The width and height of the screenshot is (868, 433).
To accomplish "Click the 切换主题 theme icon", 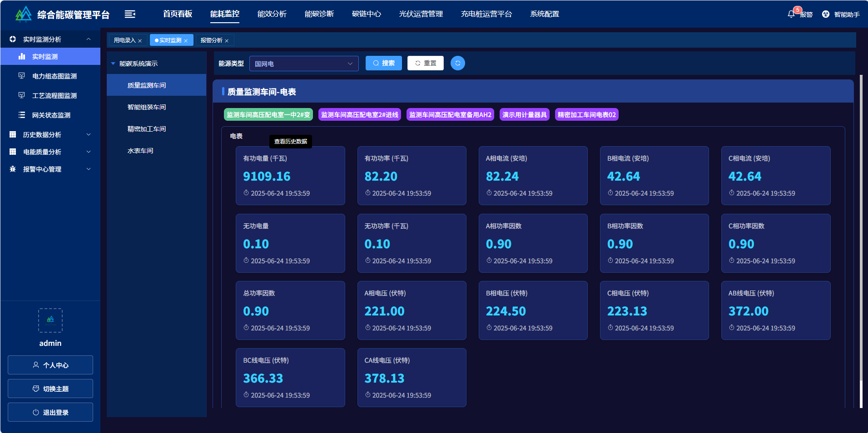I will pos(36,388).
